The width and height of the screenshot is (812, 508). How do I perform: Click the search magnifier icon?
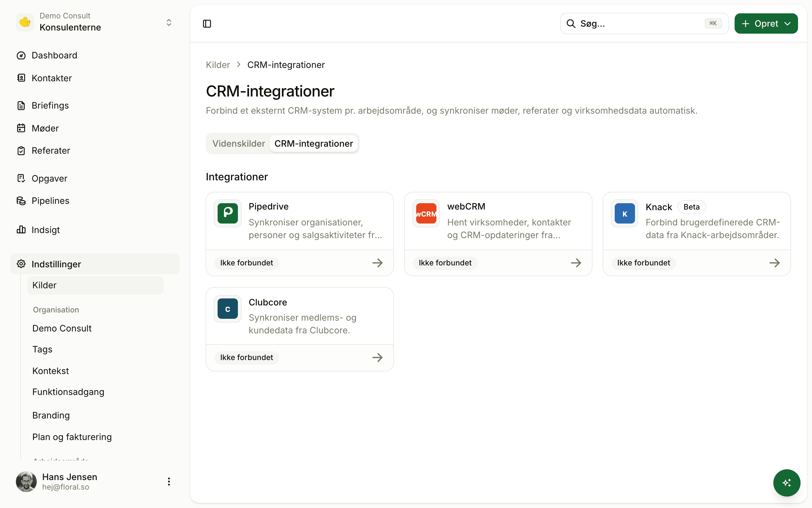click(571, 23)
